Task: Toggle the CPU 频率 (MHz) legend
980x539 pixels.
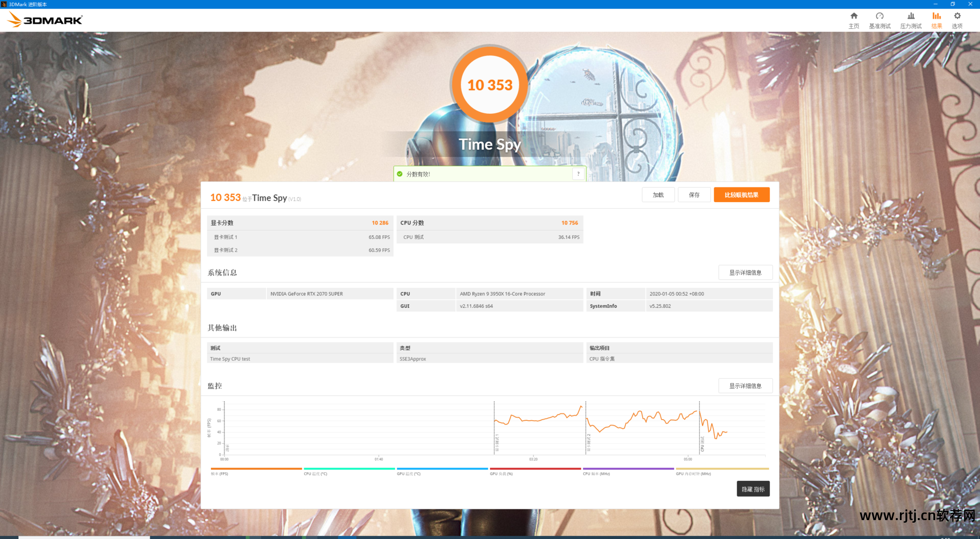Action: [628, 471]
